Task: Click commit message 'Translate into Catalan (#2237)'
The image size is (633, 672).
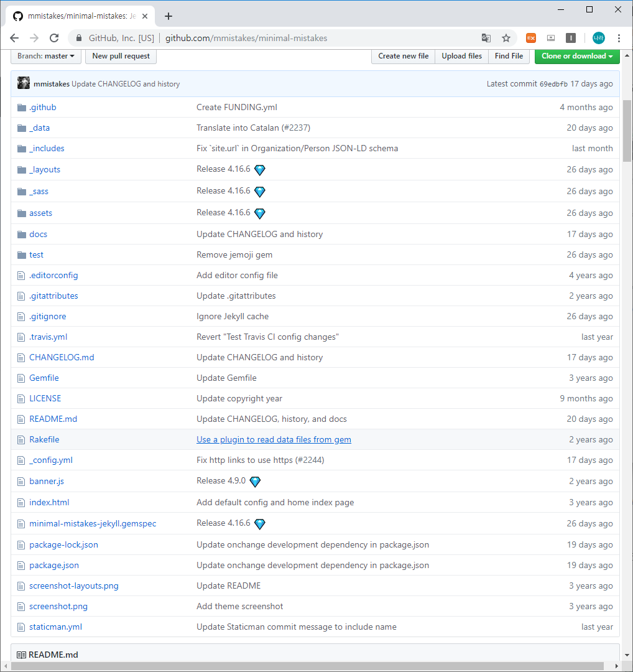Action: [x=253, y=128]
